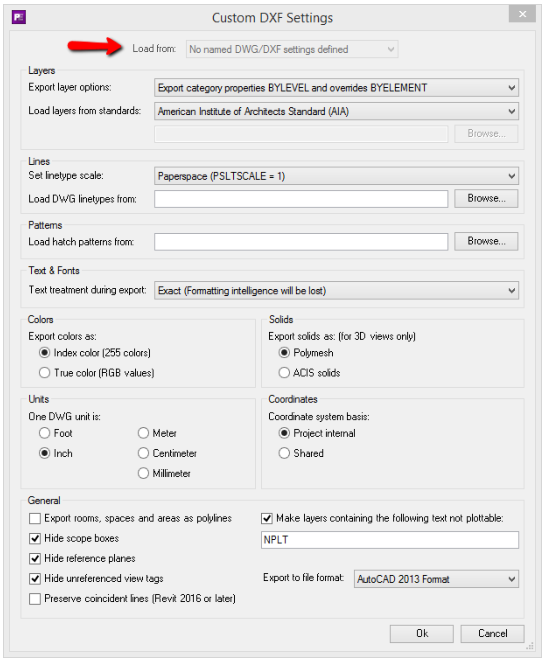545x661 pixels.
Task: Click Browse next to Load hatch patterns
Action: click(486, 242)
